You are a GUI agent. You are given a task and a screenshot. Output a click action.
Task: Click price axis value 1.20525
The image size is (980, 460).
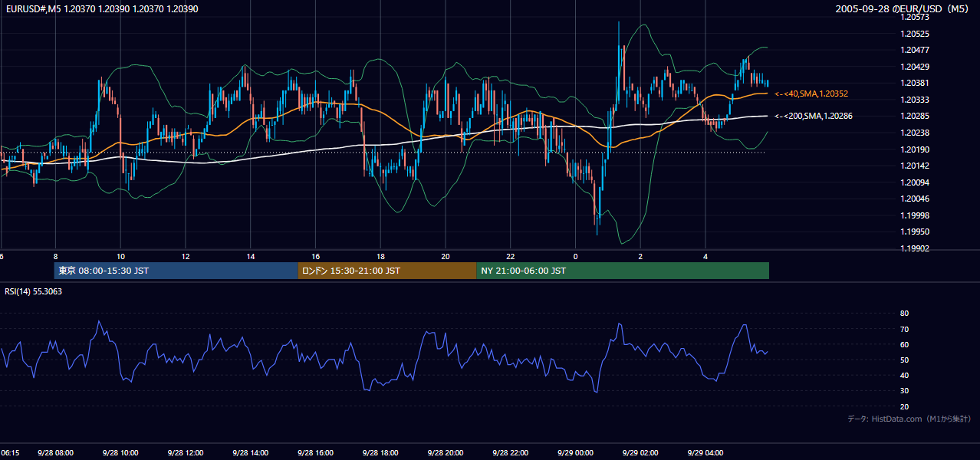click(915, 34)
